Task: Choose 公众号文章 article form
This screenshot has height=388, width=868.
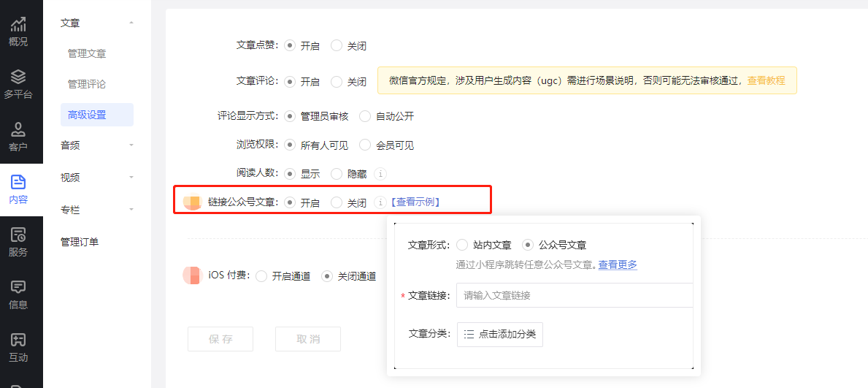Action: coord(528,245)
